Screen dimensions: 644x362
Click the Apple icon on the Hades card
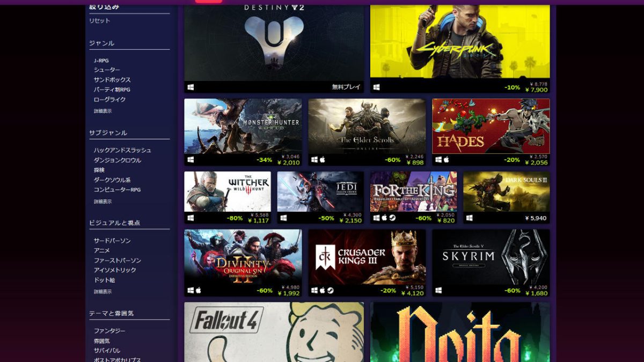click(447, 160)
